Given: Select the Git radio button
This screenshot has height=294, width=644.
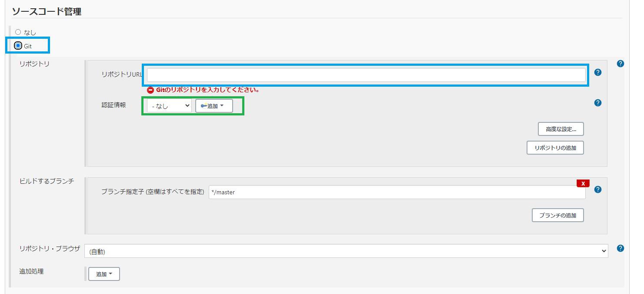Looking at the screenshot, I should pos(18,45).
